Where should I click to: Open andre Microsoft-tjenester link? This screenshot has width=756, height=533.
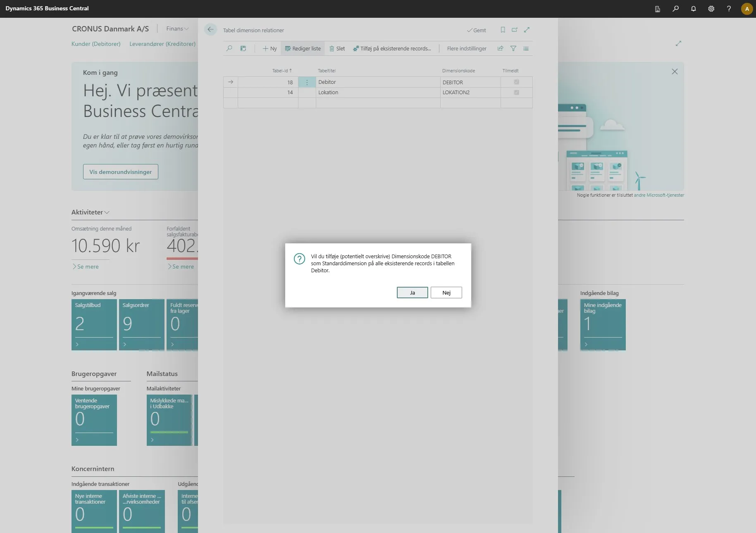tap(659, 195)
